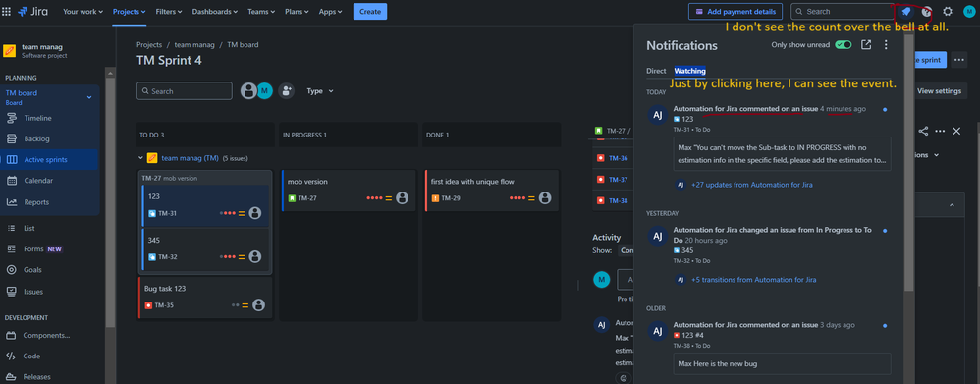Mark the TM-31 comment notification as read

point(885,109)
